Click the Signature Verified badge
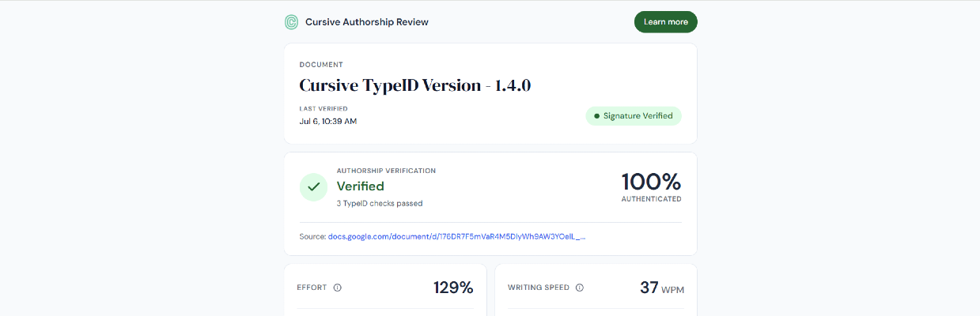The height and width of the screenshot is (316, 980). tap(633, 116)
